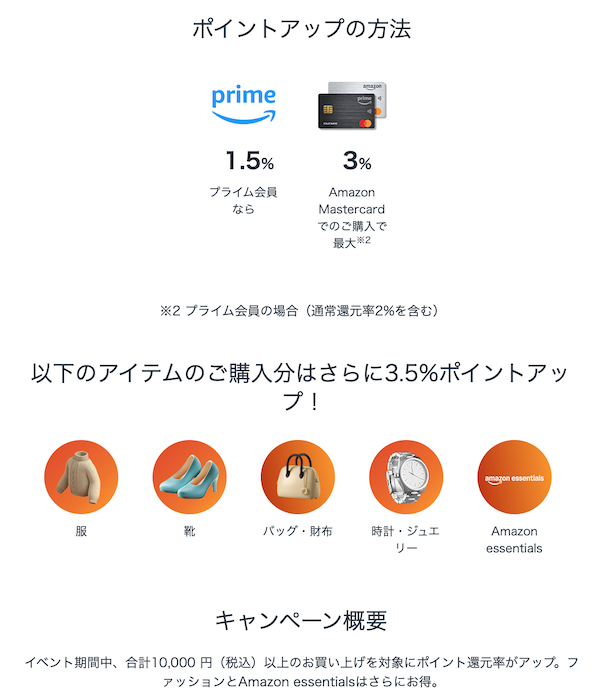This screenshot has width=600, height=696.
Task: Click the 3% Mastercard point rate text
Action: point(357,161)
